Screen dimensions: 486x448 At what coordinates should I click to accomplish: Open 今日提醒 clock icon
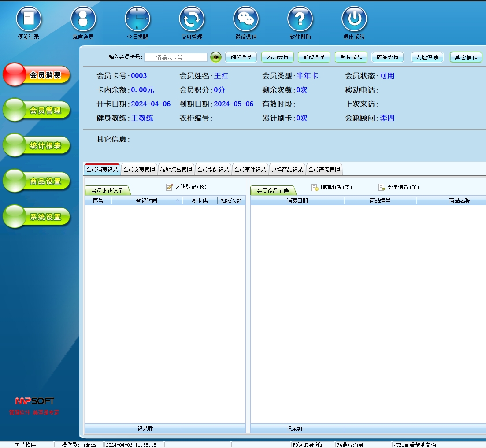tap(137, 19)
